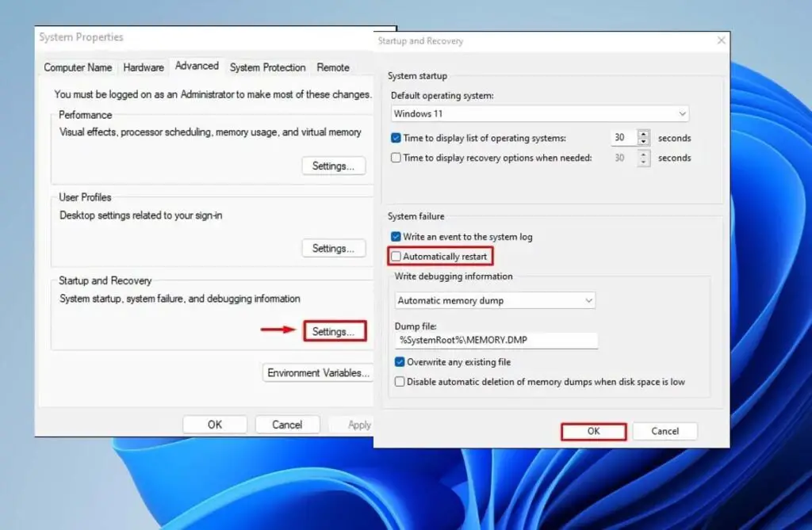Confirm with OK in Startup and Recovery
Screen dimensions: 812x530
click(593, 431)
